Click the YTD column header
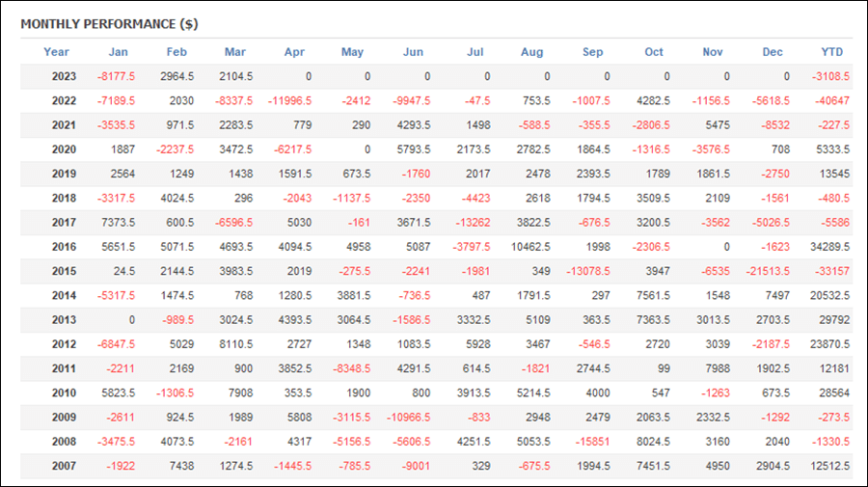This screenshot has width=868, height=487. (831, 52)
